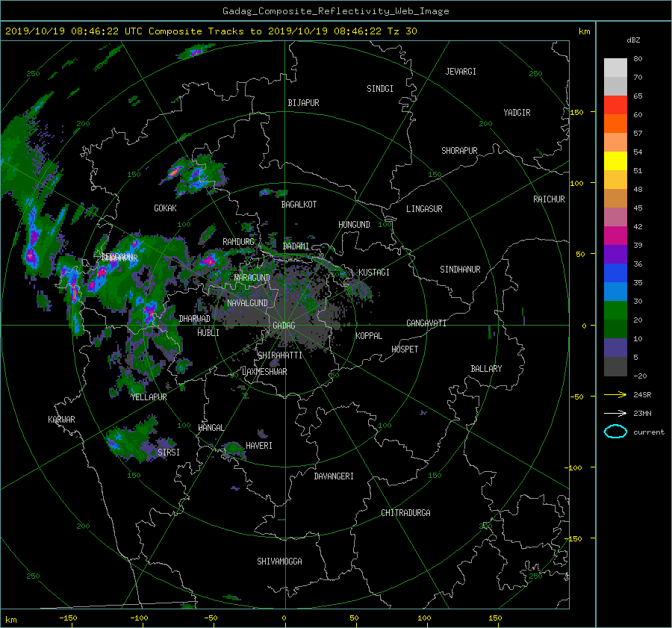The width and height of the screenshot is (672, 628).
Task: Select the dark gray -20 to 5 band
Action: point(615,367)
